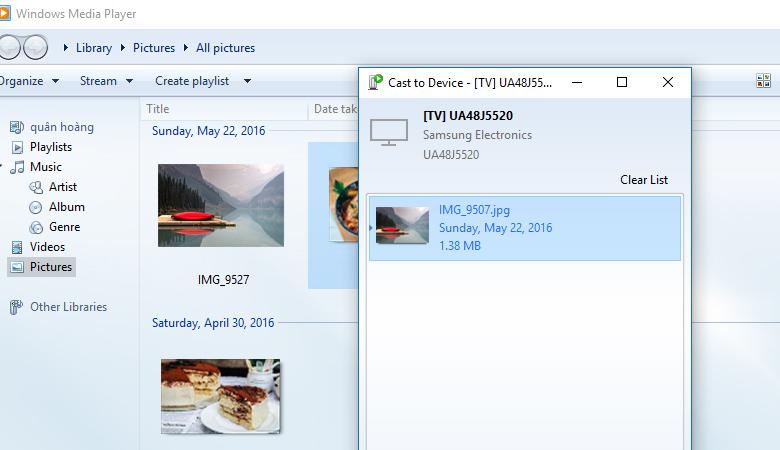
Task: Click the Samsung Electronics manufacturer text
Action: click(x=477, y=135)
